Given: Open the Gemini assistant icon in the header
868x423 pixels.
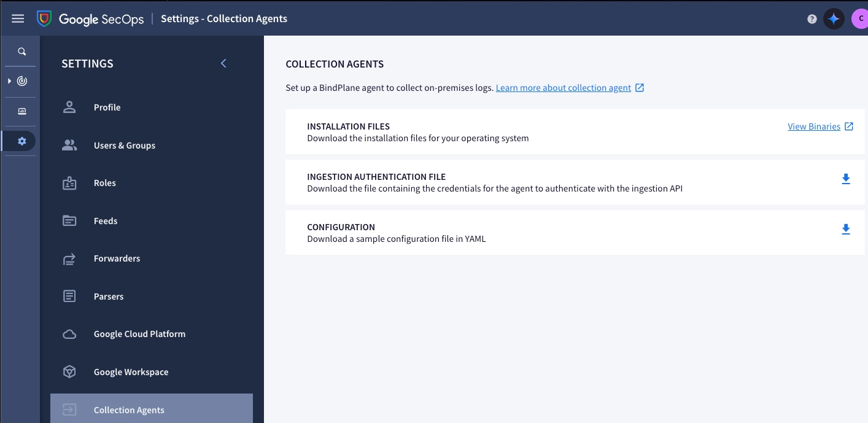Looking at the screenshot, I should [834, 18].
